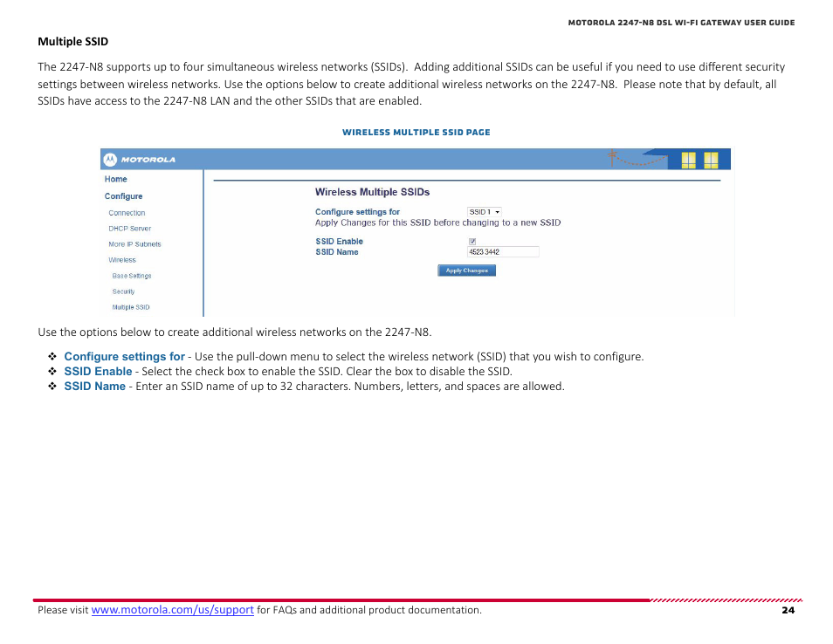
Task: Click the 'Wireless Multiple SSIDs' heading
Action: [x=373, y=192]
